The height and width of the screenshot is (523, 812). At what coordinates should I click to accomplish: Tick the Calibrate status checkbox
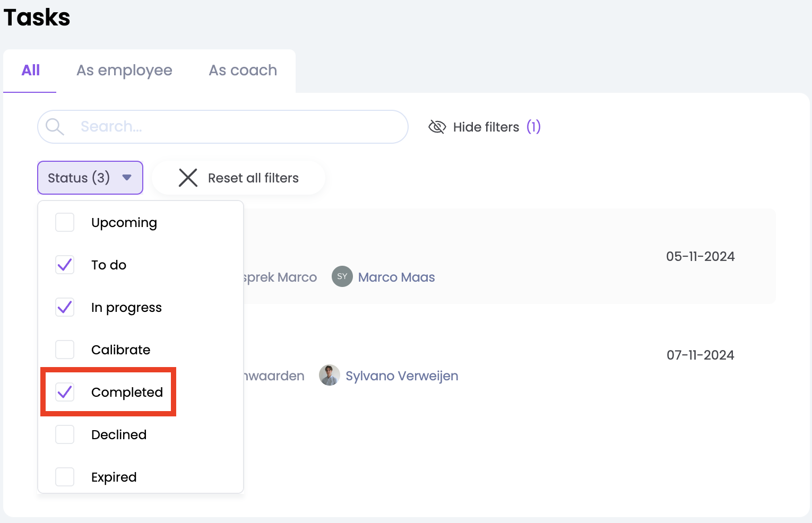tap(65, 350)
